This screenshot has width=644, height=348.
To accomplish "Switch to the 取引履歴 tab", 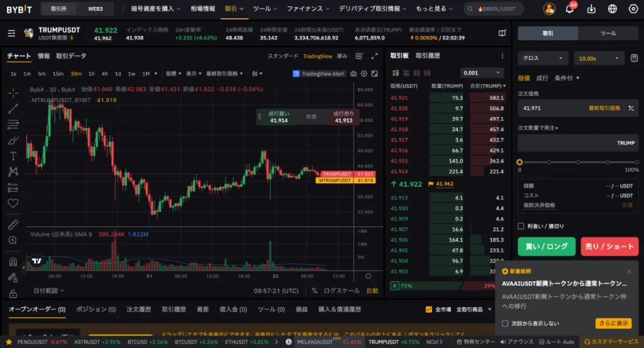I will click(x=428, y=56).
